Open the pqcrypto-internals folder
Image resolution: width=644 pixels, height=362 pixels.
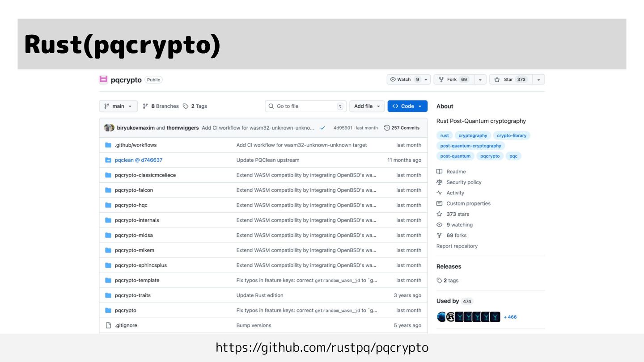tap(137, 220)
